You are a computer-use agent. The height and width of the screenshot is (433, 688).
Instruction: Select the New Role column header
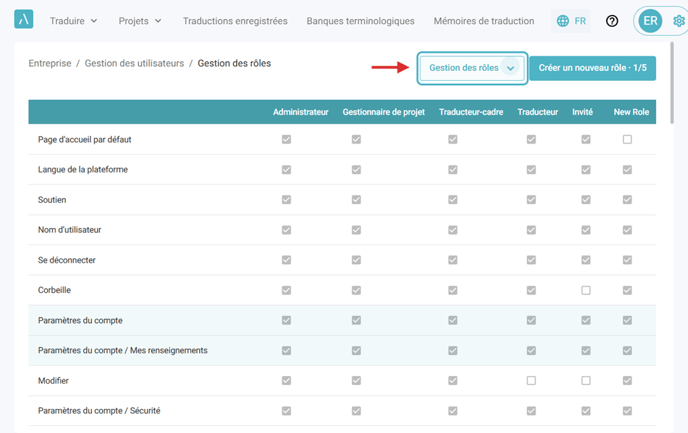631,112
